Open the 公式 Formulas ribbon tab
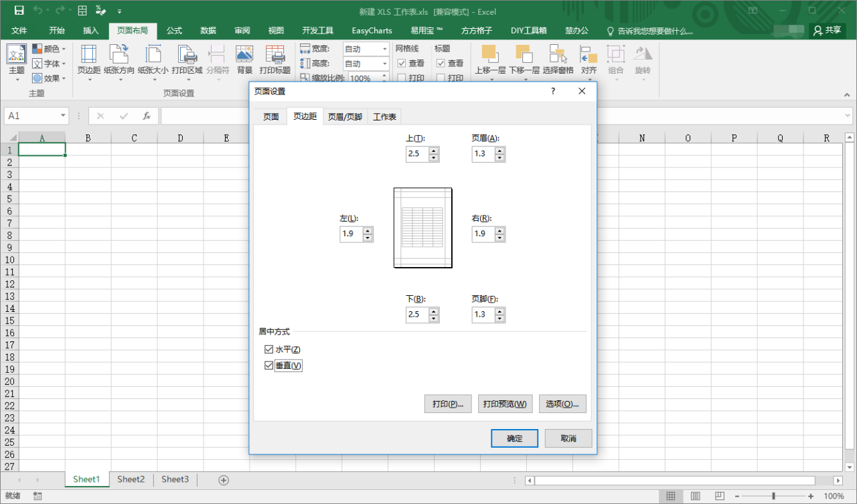This screenshot has height=504, width=857. tap(174, 31)
